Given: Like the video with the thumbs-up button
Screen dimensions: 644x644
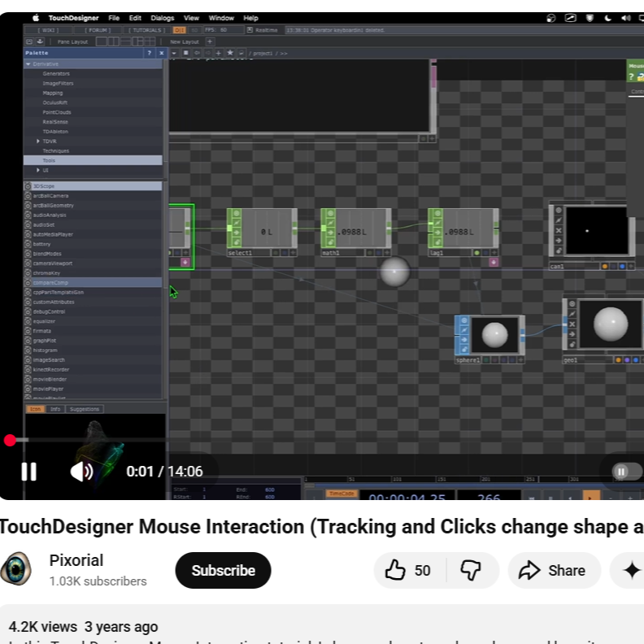Looking at the screenshot, I should 408,571.
